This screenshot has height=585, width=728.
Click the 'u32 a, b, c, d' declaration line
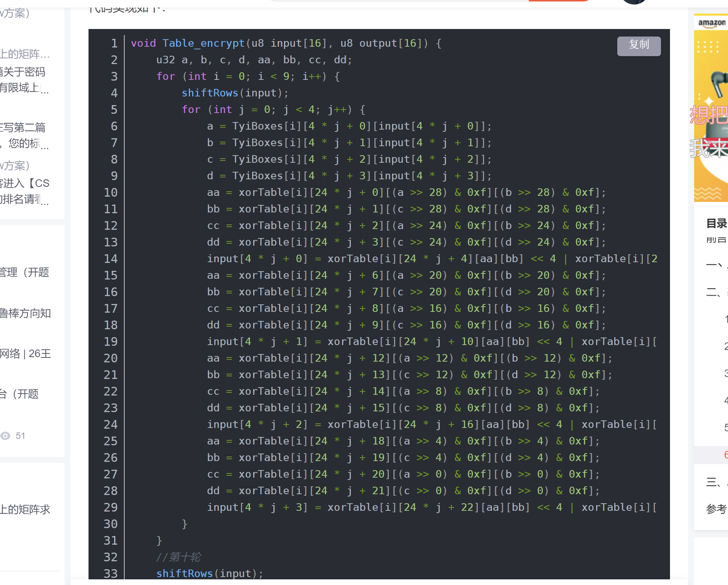click(254, 60)
